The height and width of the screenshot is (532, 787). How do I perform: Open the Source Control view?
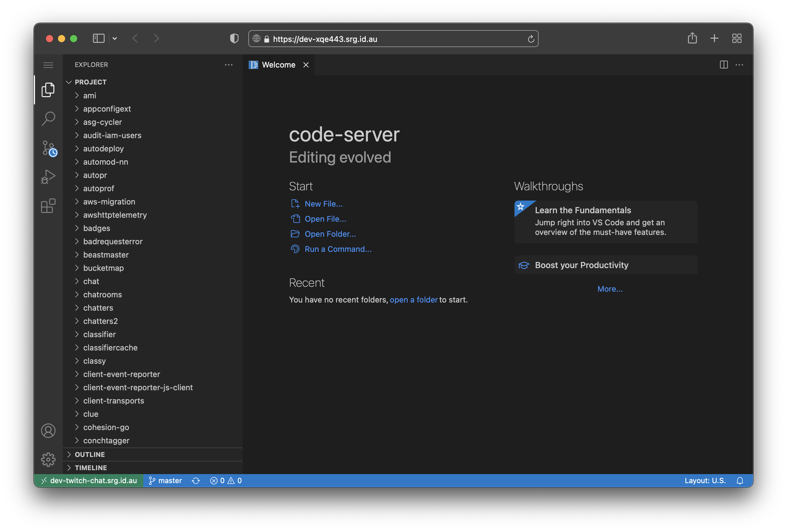[48, 148]
